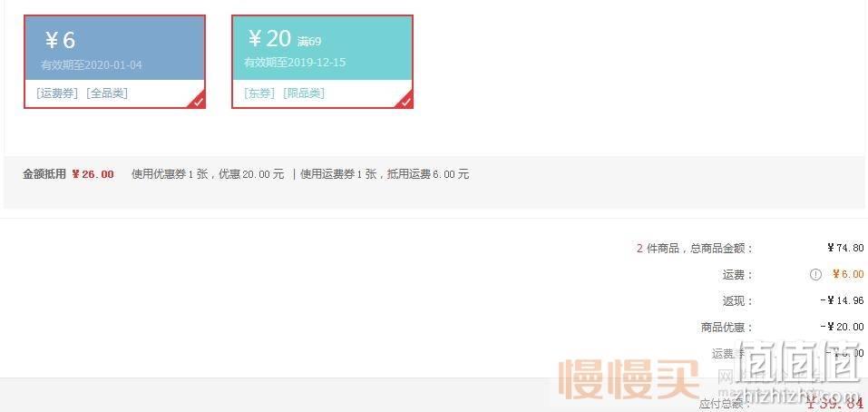Click the 商品优惠 -¥20.00 amount
This screenshot has height=412, width=868.
click(842, 328)
